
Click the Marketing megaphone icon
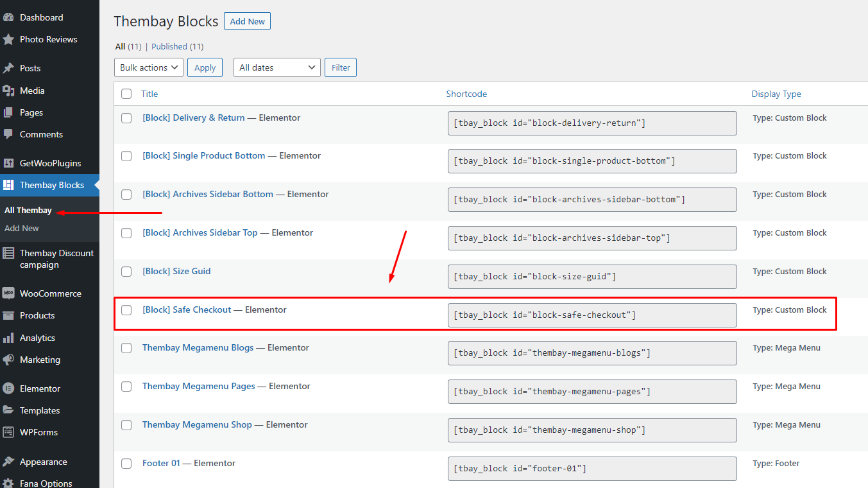[8, 360]
